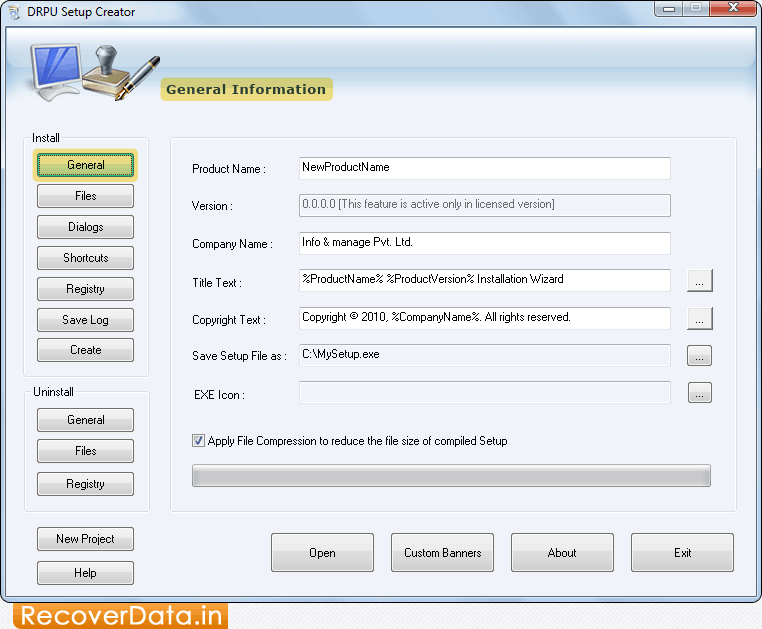This screenshot has height=629, width=762.
Task: Toggle Apply File Compression checkbox
Action: click(x=198, y=441)
